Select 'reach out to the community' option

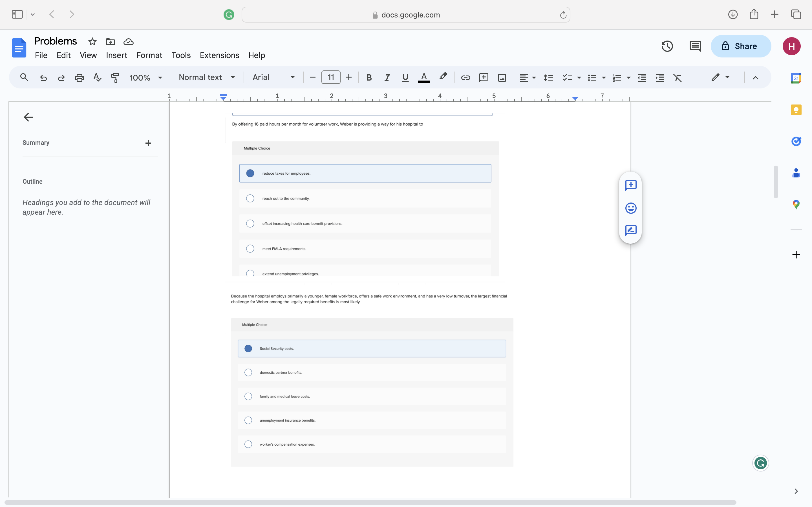(x=250, y=199)
